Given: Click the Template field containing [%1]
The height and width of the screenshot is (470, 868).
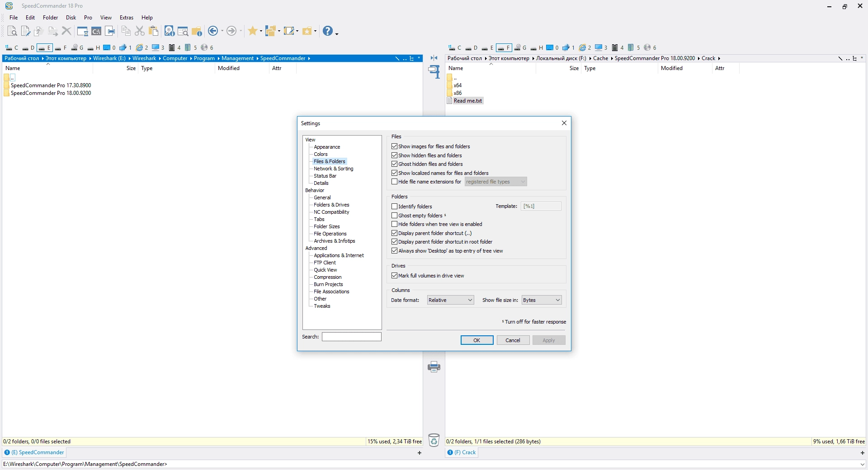Looking at the screenshot, I should [x=541, y=206].
